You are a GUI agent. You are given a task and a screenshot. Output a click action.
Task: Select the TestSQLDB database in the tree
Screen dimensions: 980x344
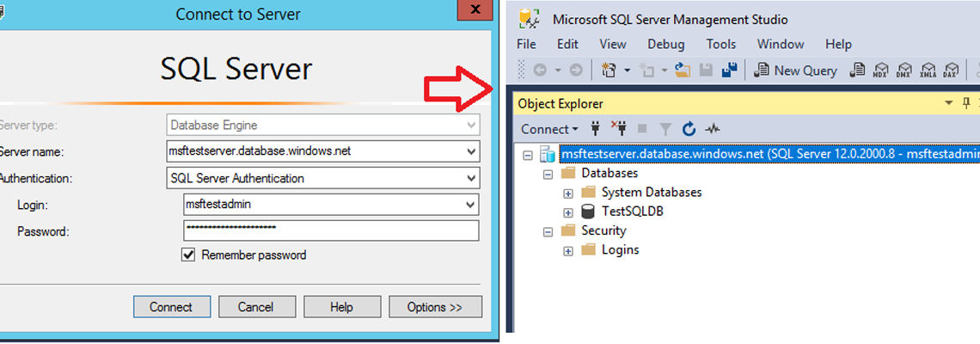(x=632, y=212)
